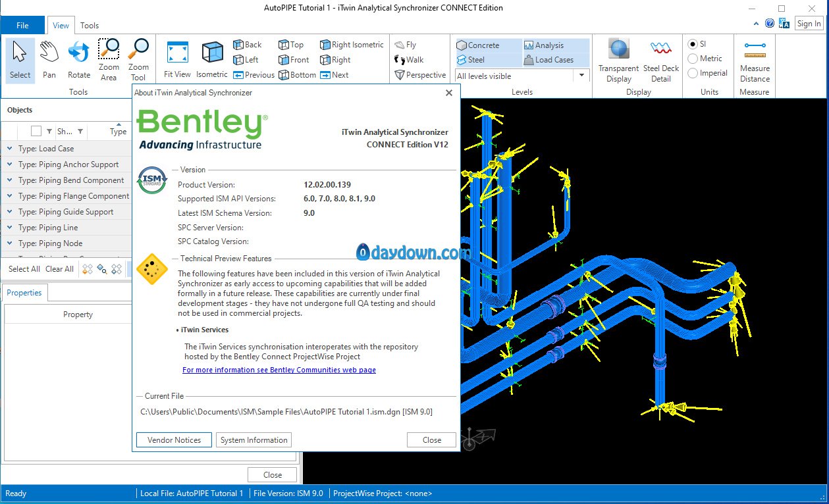Select the Metric units radio button

pyautogui.click(x=693, y=59)
